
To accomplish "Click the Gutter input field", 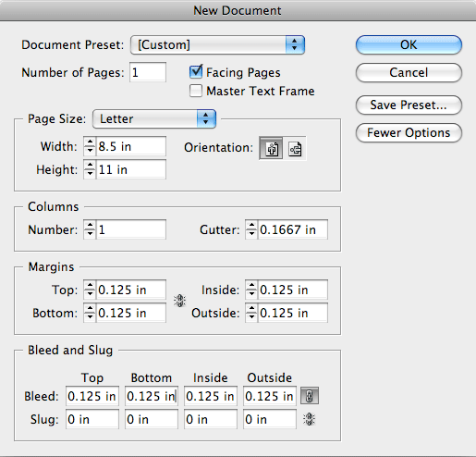I will coord(293,229).
